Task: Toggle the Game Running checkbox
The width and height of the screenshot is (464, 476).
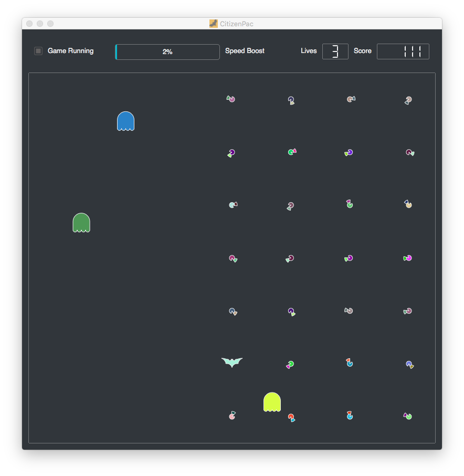Action: (38, 51)
